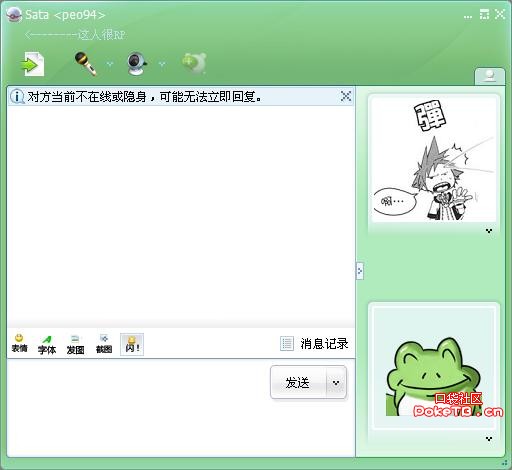Viewport: 512px width, 470px height.
Task: Expand the video chat dropdown arrow
Action: 162,64
